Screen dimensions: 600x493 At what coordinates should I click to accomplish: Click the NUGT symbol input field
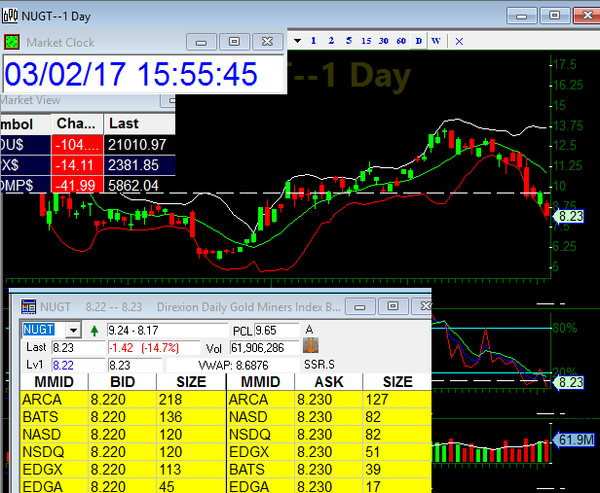(41, 329)
